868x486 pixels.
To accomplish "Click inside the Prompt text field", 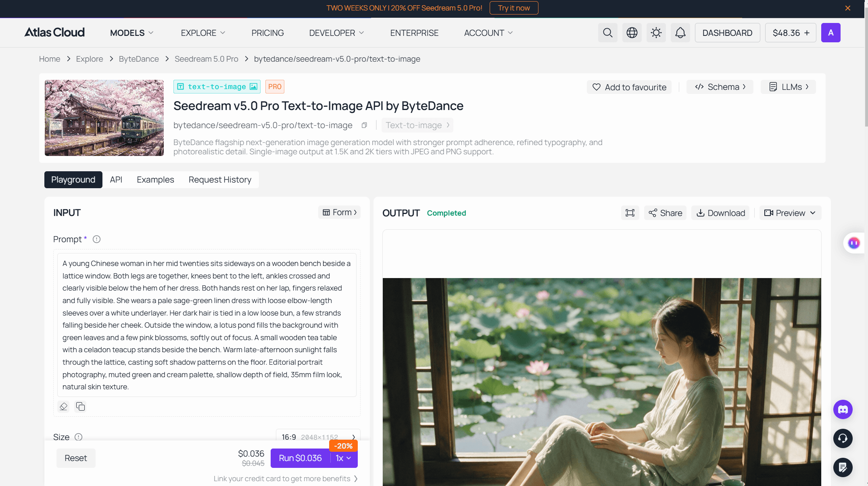I will [x=207, y=325].
